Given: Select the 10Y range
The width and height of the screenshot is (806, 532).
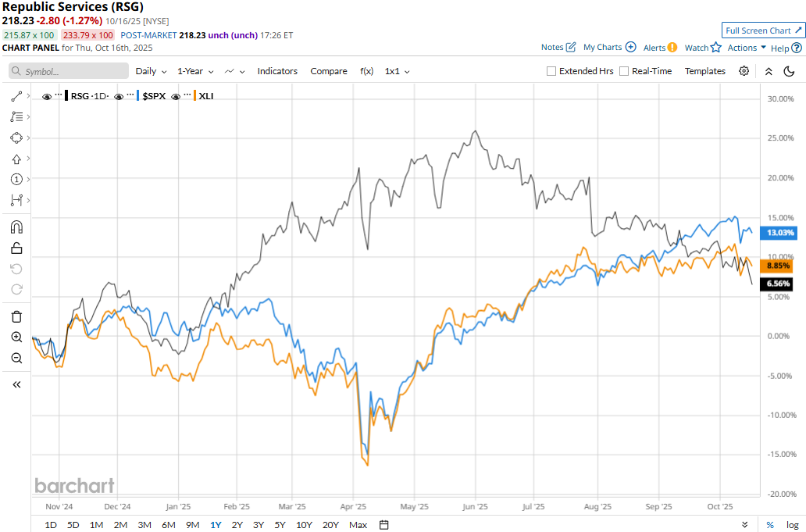Looking at the screenshot, I should pyautogui.click(x=304, y=525).
